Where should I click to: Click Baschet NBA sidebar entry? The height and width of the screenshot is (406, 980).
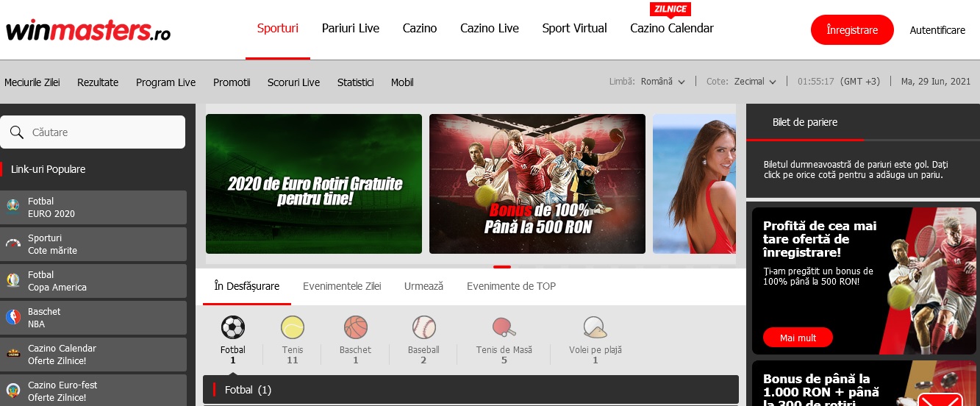tap(93, 318)
